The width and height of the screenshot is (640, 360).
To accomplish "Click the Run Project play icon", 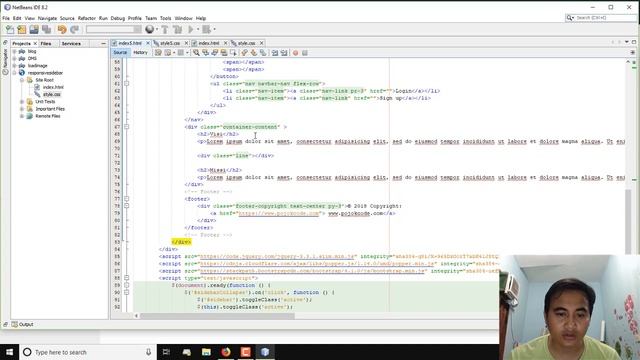I will (x=191, y=29).
